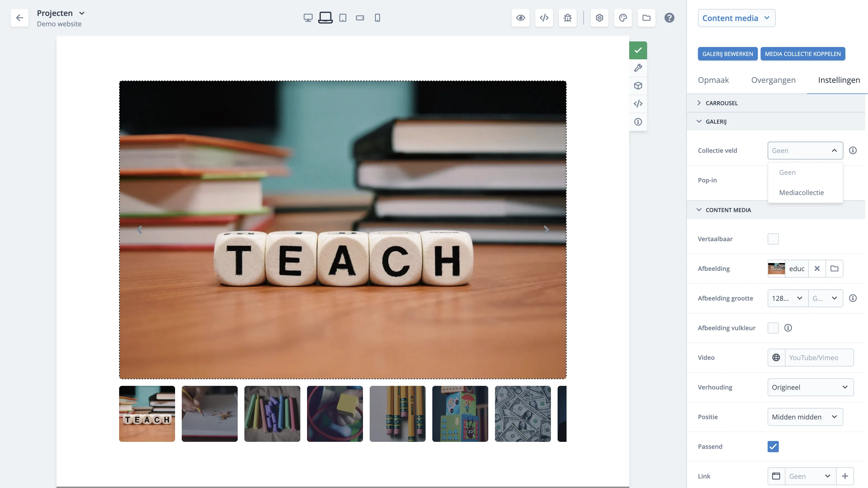868x488 pixels.
Task: Select the mobile phone viewport icon
Action: point(378,18)
